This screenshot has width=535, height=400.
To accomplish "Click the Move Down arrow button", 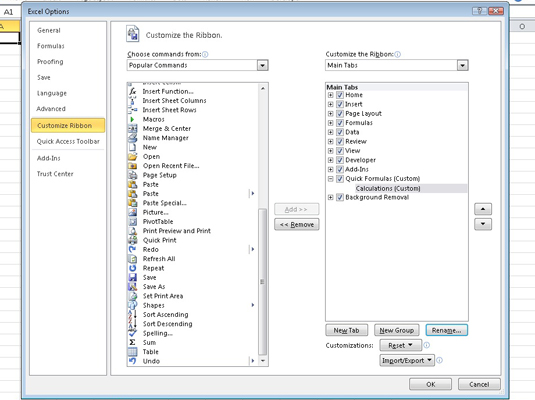I will coord(483,224).
